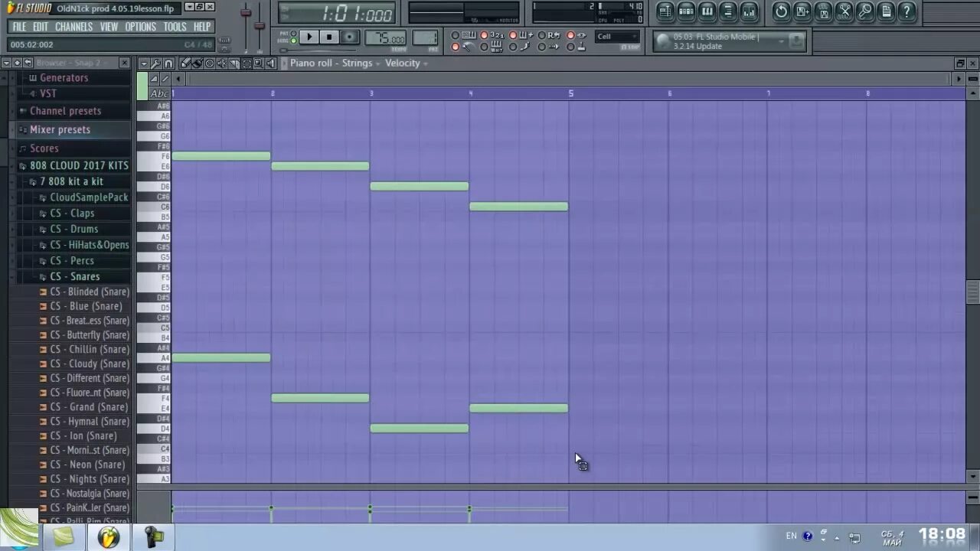This screenshot has height=551, width=980.
Task: Click the scissors one-click audio recording icon
Action: coord(844,11)
